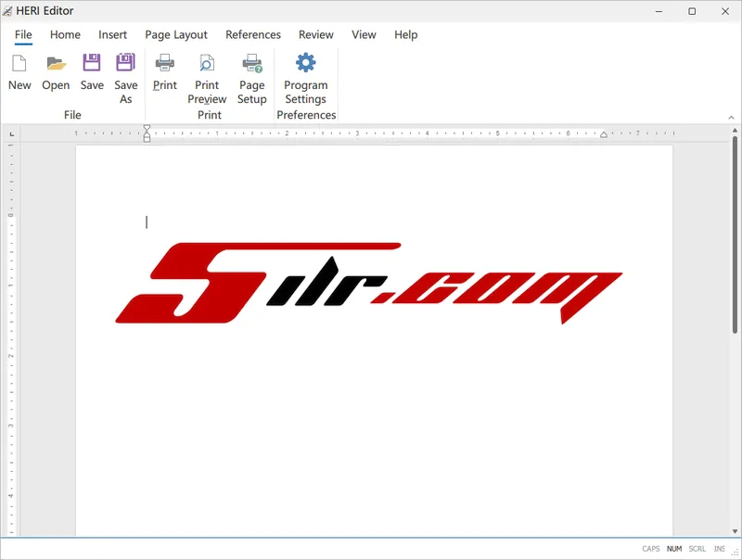The image size is (742, 560).
Task: Click the CAPS status bar indicator
Action: pyautogui.click(x=651, y=549)
